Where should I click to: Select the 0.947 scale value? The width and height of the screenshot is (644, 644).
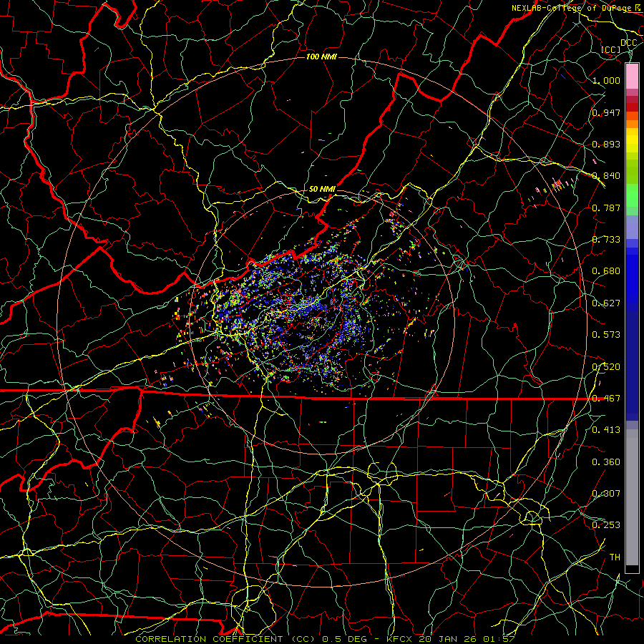[606, 112]
